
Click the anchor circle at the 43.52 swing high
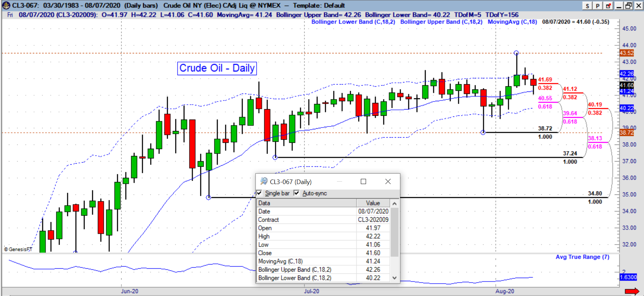[x=516, y=53]
